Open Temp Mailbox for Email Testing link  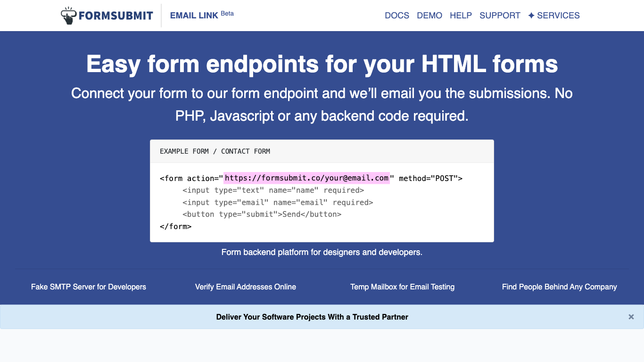(403, 287)
